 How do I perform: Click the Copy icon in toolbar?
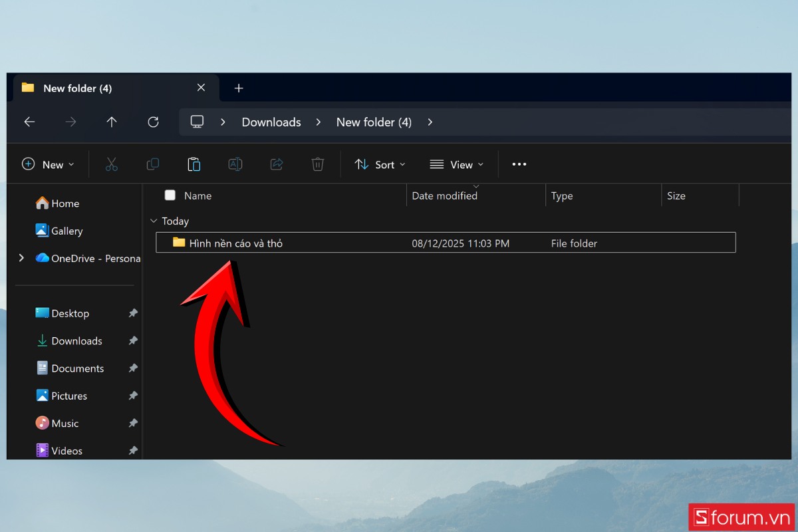tap(152, 164)
